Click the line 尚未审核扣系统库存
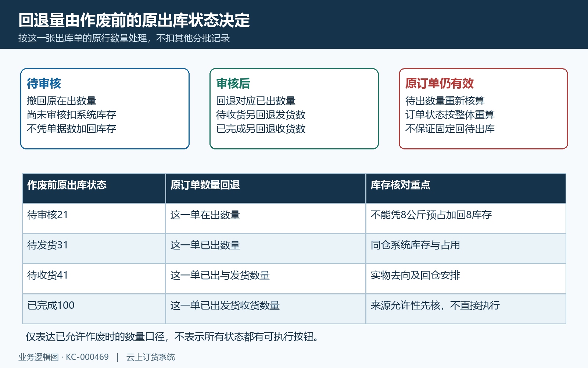This screenshot has width=588, height=368. tap(71, 115)
